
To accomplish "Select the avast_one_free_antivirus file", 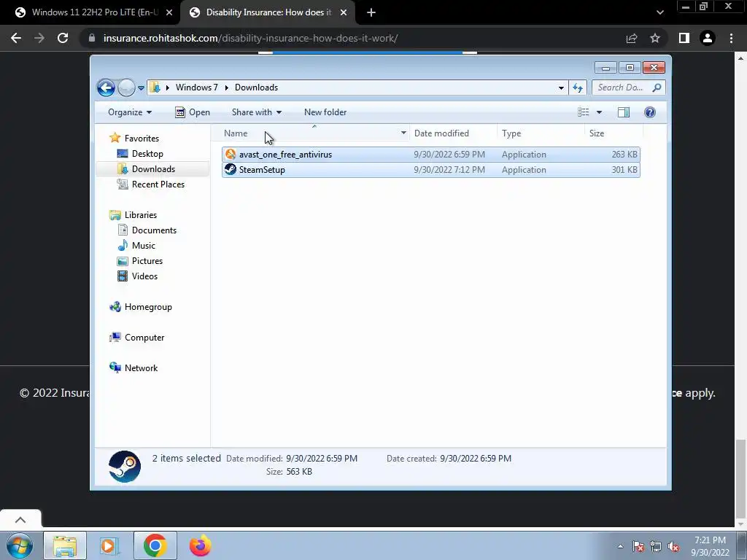I will (x=430, y=155).
